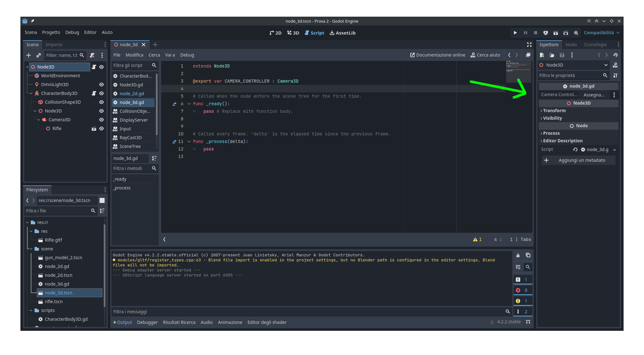Viewport: 644px width, 355px height.
Task: Open the Compatibilità renderer dropdown
Action: (602, 33)
